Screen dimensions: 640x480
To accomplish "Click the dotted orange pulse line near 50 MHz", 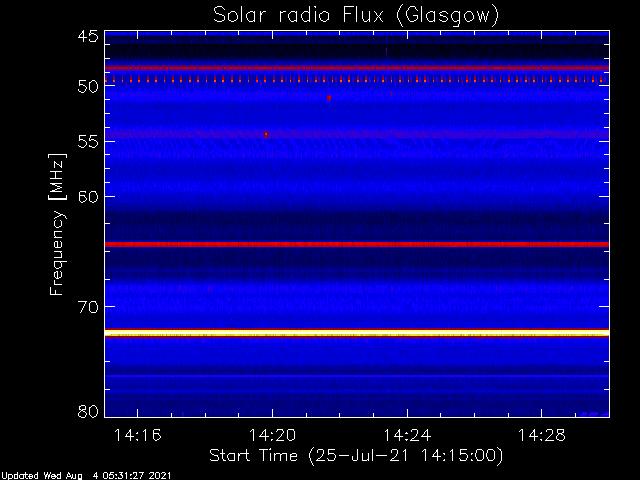I will (357, 80).
